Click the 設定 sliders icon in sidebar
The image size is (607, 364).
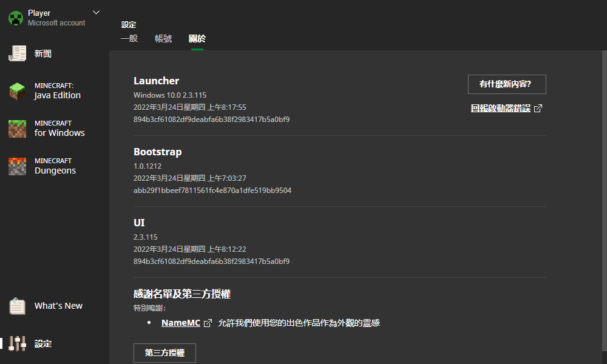[x=18, y=343]
